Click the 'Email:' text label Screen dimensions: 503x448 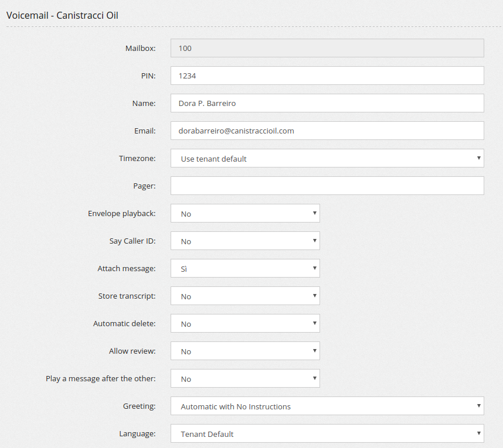(x=145, y=131)
